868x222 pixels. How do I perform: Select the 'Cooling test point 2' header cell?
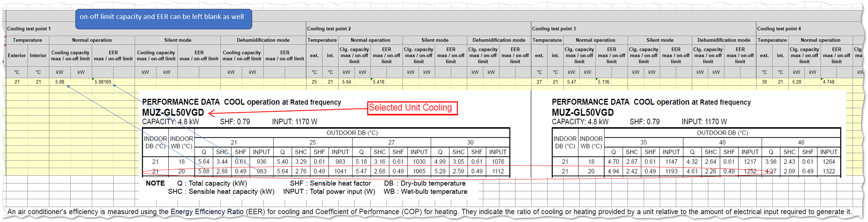[x=419, y=29]
